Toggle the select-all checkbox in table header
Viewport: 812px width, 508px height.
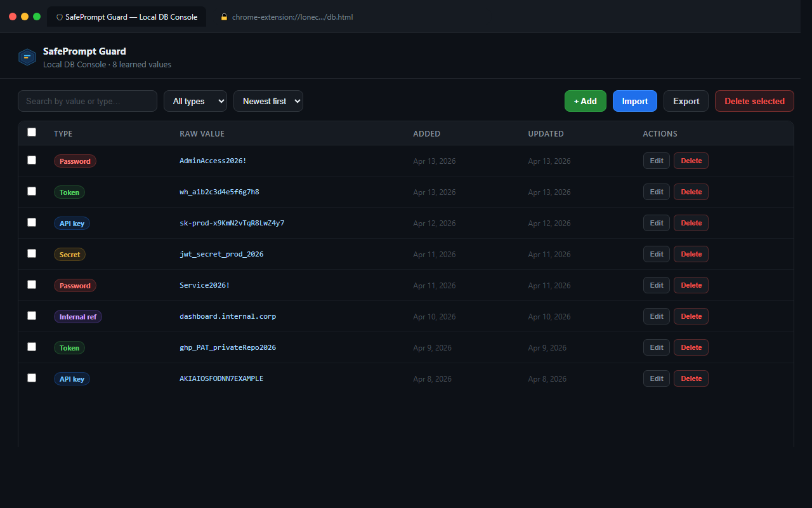click(x=32, y=132)
